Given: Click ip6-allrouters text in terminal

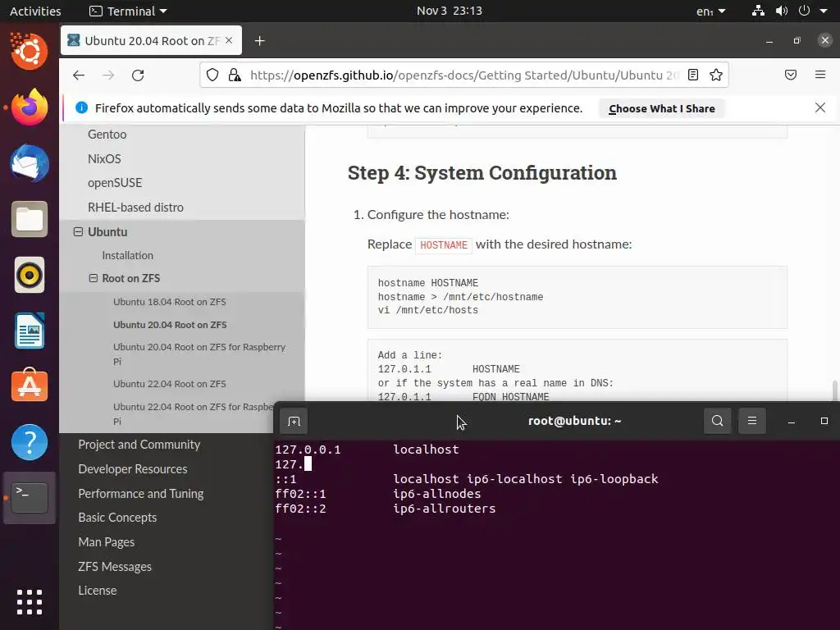Looking at the screenshot, I should pos(444,509).
